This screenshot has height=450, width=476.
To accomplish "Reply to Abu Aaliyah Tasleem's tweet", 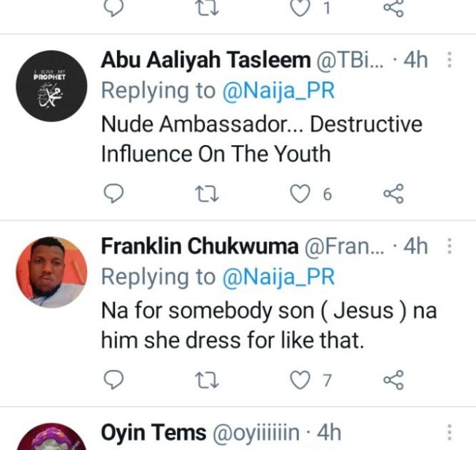I will tap(113, 193).
